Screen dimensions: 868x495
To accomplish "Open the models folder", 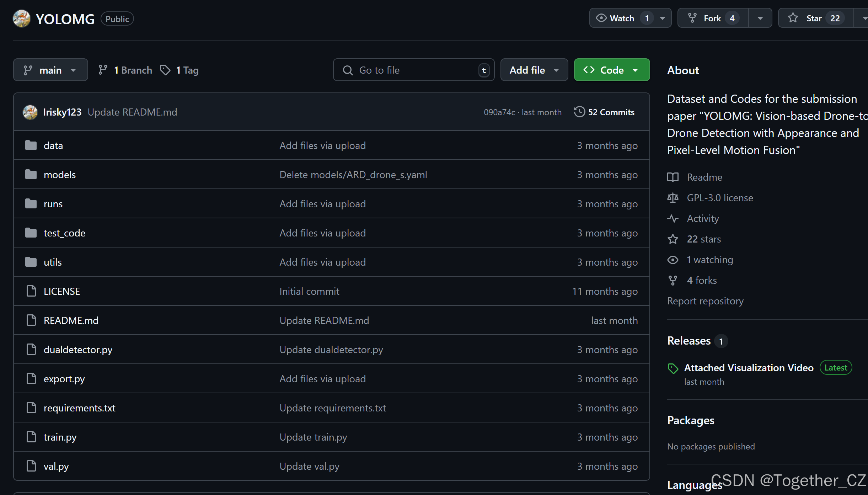I will [x=60, y=175].
